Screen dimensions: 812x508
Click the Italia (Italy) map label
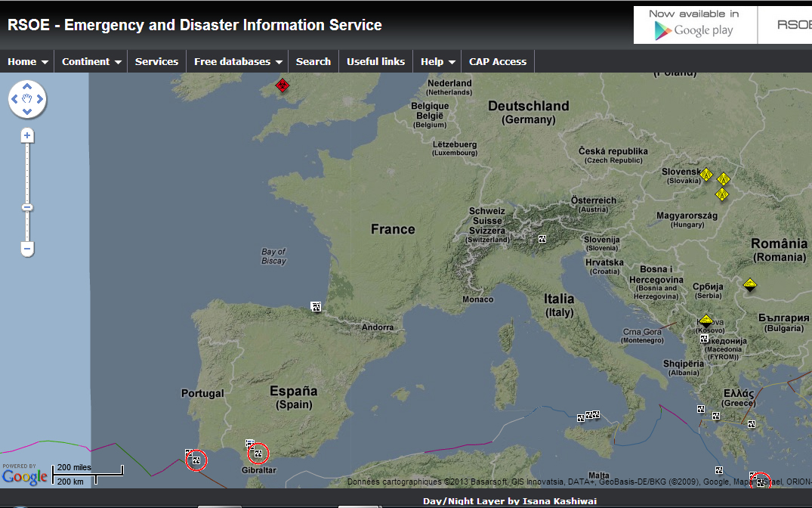[559, 305]
